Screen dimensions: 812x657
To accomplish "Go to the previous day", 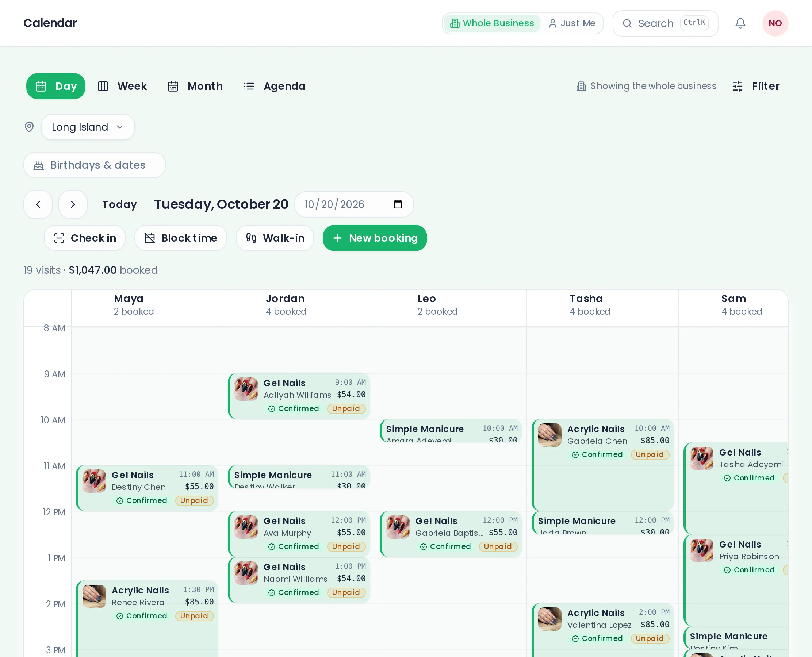I will [38, 204].
